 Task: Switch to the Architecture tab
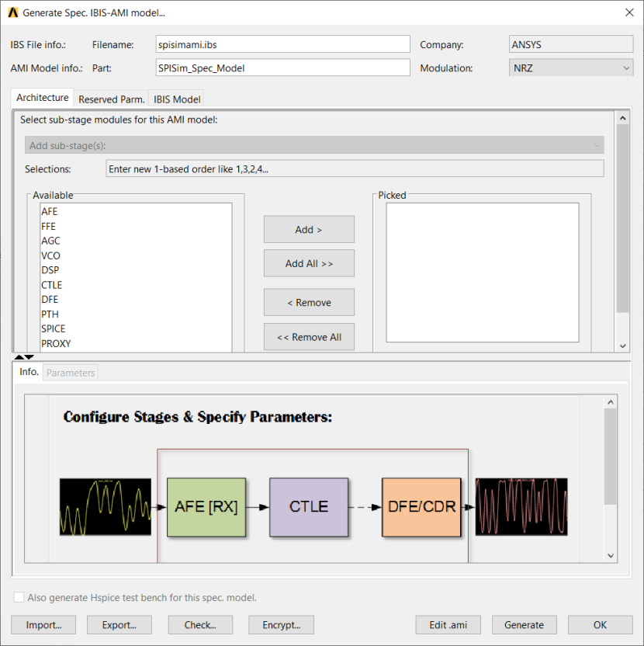tap(43, 98)
